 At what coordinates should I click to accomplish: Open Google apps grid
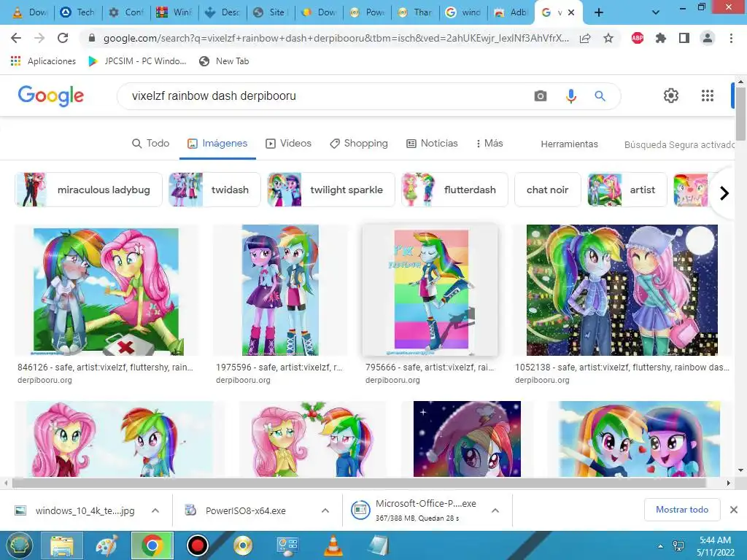(x=708, y=96)
